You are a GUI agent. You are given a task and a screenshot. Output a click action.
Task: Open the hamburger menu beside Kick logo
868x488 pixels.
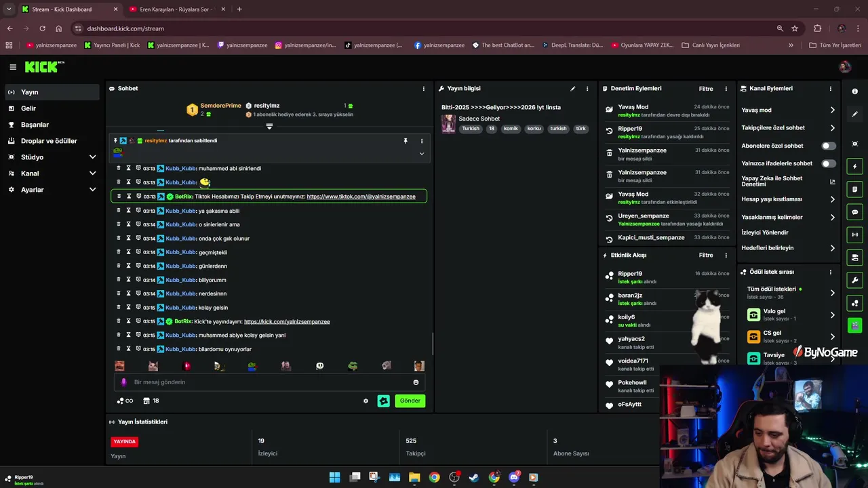point(13,67)
